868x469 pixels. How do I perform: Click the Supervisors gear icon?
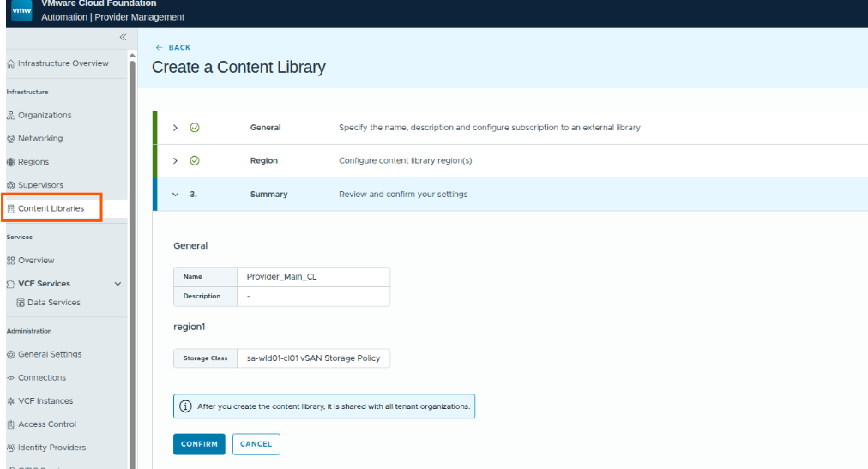pyautogui.click(x=10, y=185)
